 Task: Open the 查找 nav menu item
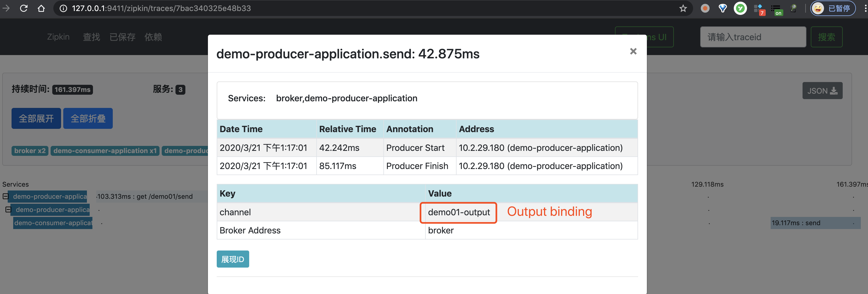pyautogui.click(x=91, y=37)
